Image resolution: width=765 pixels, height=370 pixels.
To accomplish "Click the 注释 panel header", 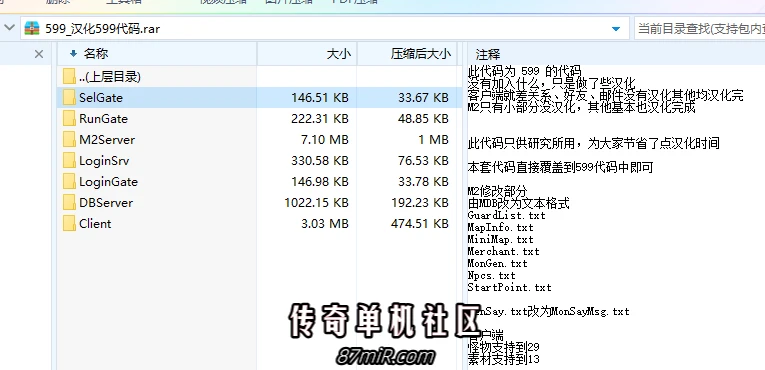I will [x=488, y=54].
